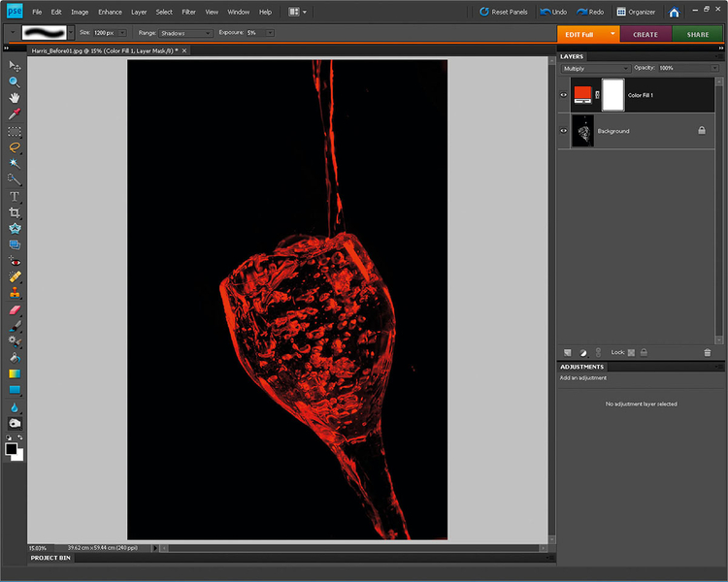Select the Blur water-drop tool

(15, 407)
